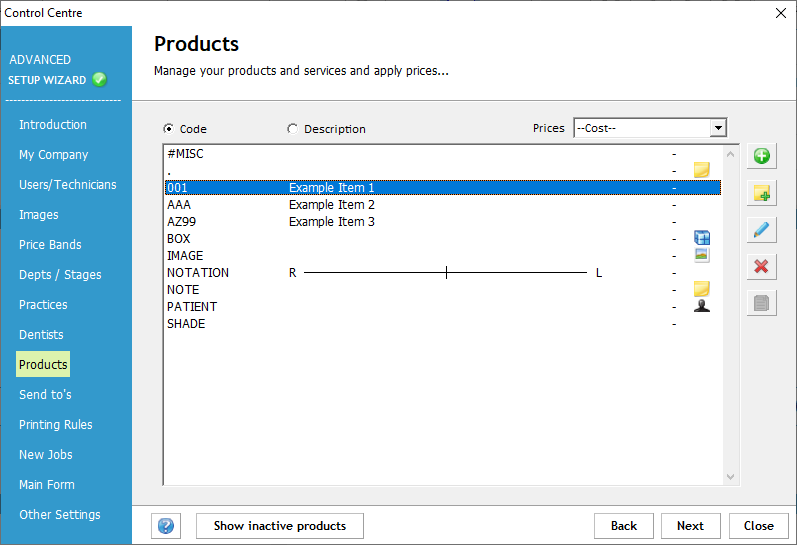
Task: Click the box icon on BOX row
Action: click(702, 238)
